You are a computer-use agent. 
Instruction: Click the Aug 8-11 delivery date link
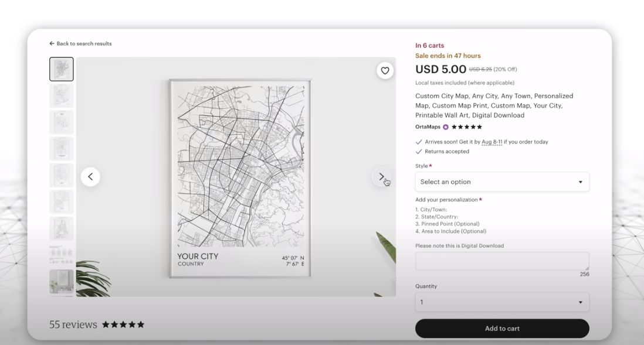pyautogui.click(x=492, y=142)
